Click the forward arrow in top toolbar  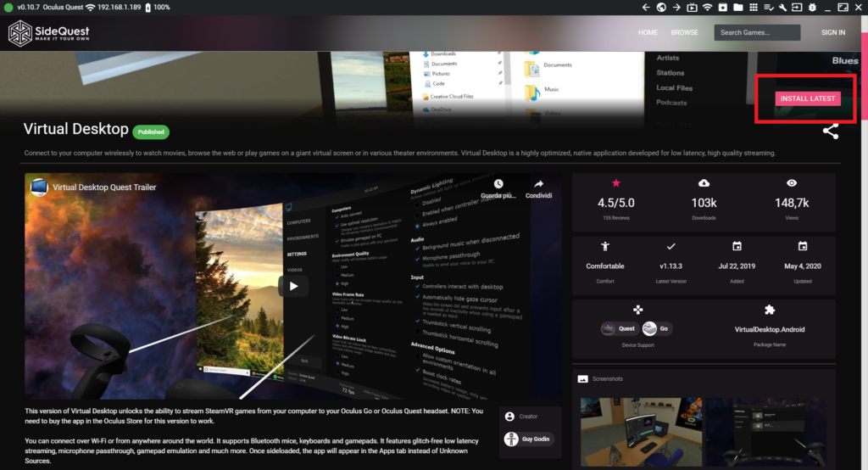click(x=676, y=8)
